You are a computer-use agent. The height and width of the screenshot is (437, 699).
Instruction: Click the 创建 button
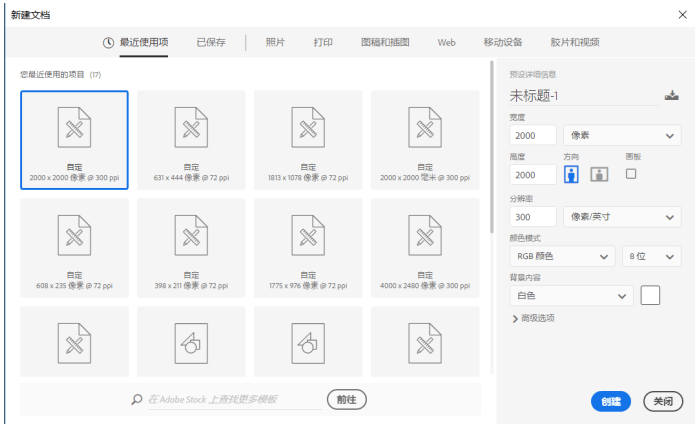pos(611,401)
